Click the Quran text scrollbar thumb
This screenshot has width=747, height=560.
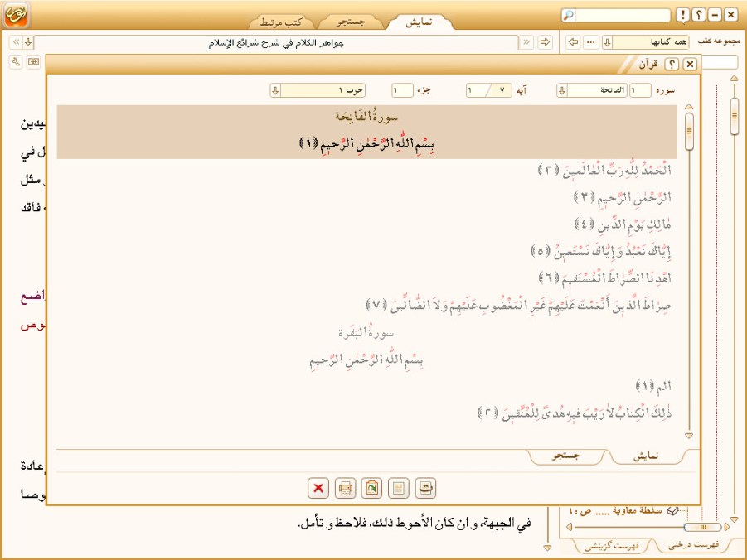point(689,132)
